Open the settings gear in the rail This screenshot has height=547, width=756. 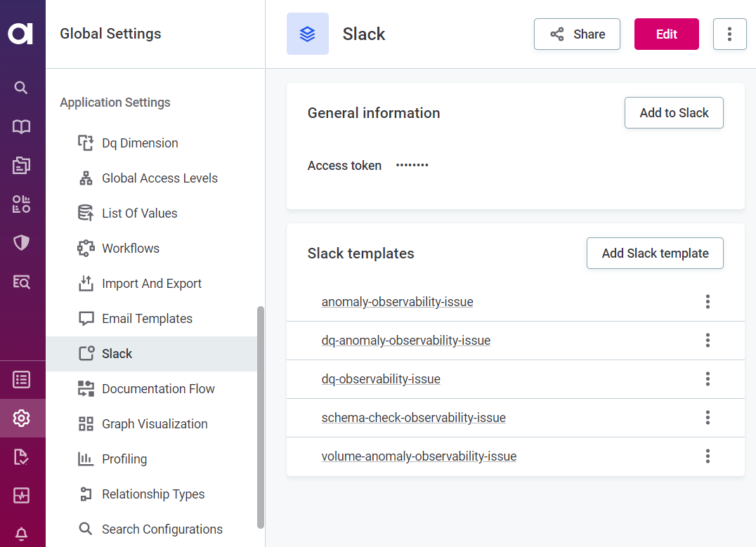click(21, 419)
